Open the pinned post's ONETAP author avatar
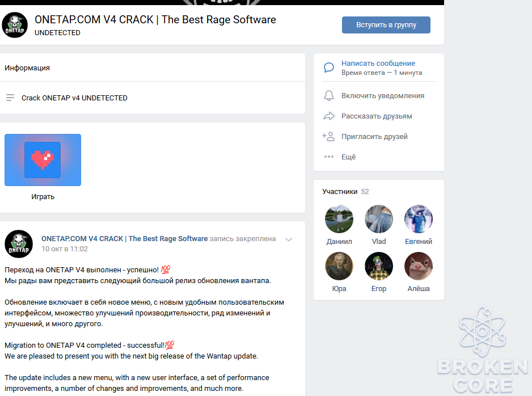The width and height of the screenshot is (532, 396). click(x=19, y=244)
